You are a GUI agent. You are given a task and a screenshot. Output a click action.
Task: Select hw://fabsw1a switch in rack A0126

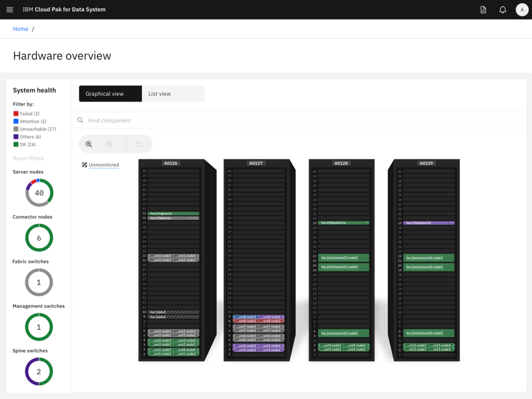point(173,218)
